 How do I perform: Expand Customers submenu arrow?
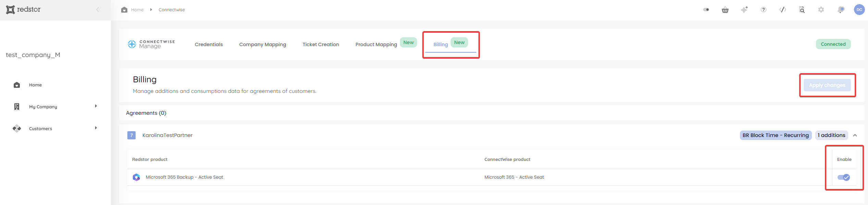pos(96,128)
